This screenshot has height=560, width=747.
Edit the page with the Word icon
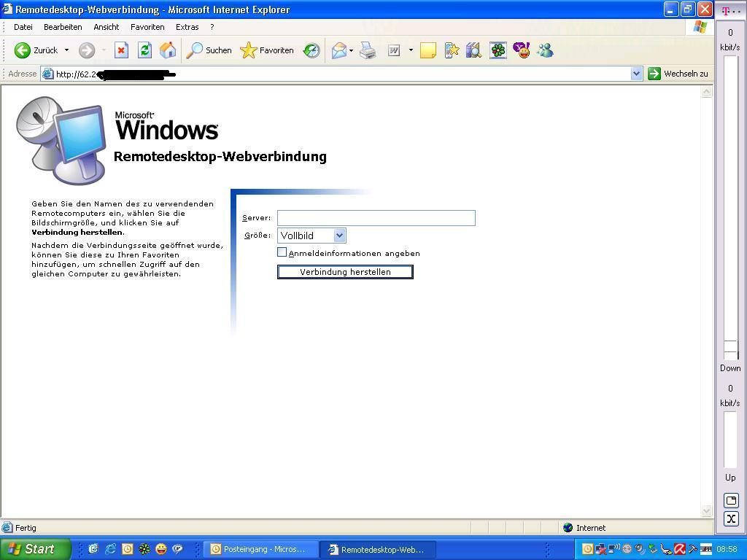pyautogui.click(x=394, y=50)
